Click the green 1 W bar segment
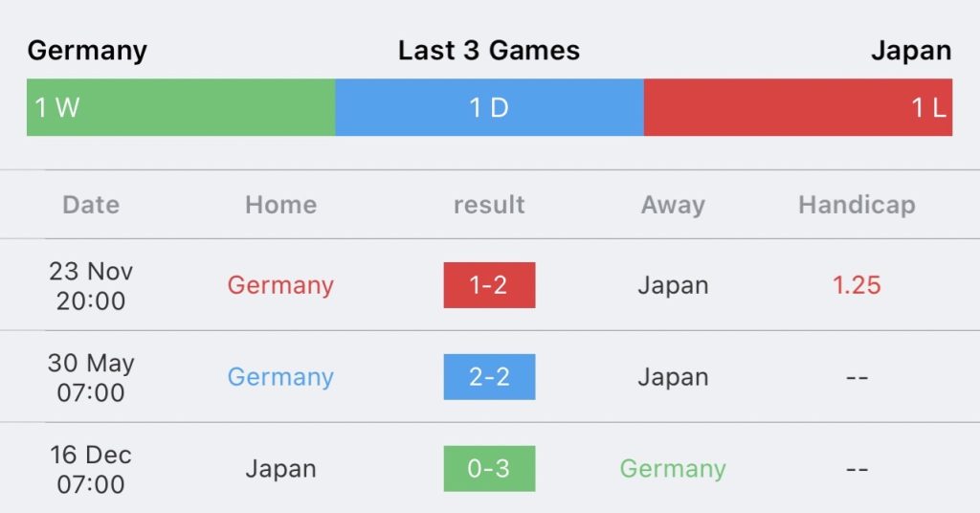The width and height of the screenshot is (980, 513). coord(181,107)
